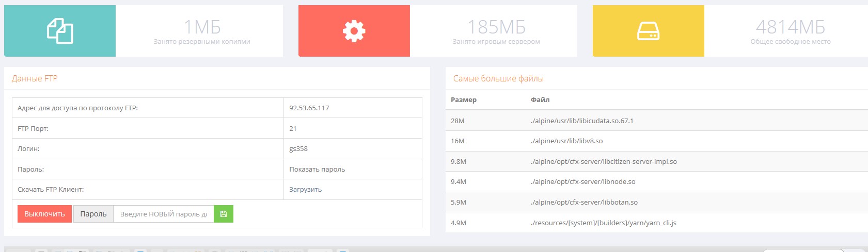Click the libcitizen-server-impl.so file path
The width and height of the screenshot is (868, 252).
tap(604, 161)
